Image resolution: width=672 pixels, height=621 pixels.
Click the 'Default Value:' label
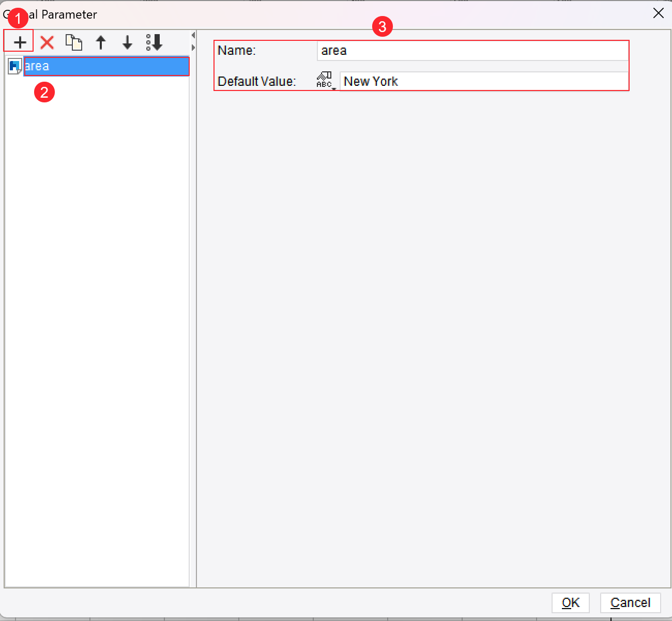[257, 82]
